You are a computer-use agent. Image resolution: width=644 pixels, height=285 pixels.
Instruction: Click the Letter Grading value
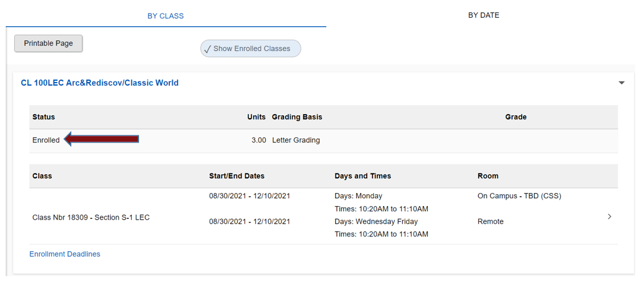[296, 140]
